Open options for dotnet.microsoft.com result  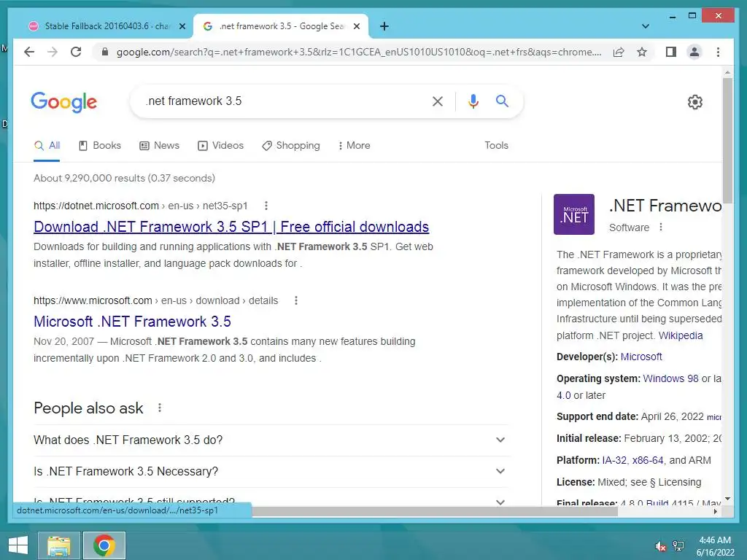click(x=266, y=206)
